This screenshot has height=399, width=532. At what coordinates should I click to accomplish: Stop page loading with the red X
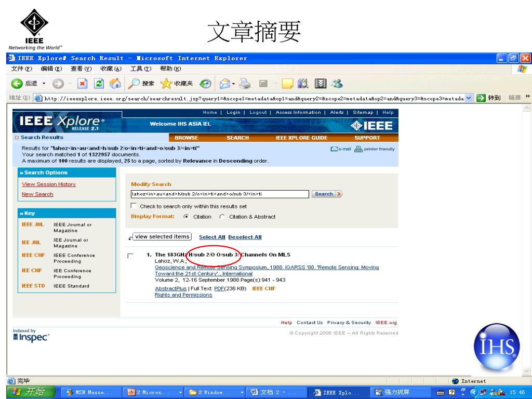82,84
